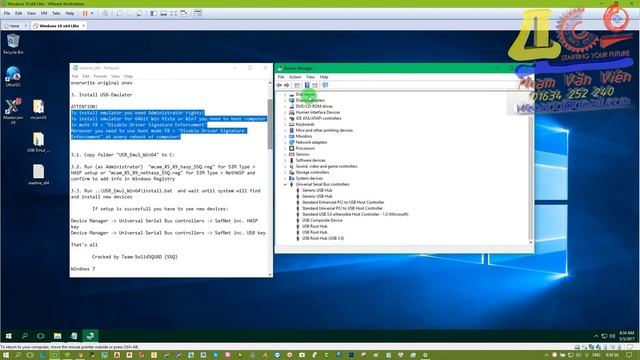This screenshot has width=640, height=360.
Task: Open File Explorer in guest taskbar
Action: point(58,336)
